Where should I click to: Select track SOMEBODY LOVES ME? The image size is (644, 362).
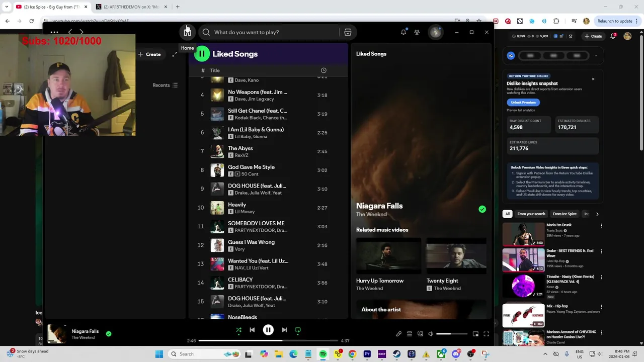point(269,226)
